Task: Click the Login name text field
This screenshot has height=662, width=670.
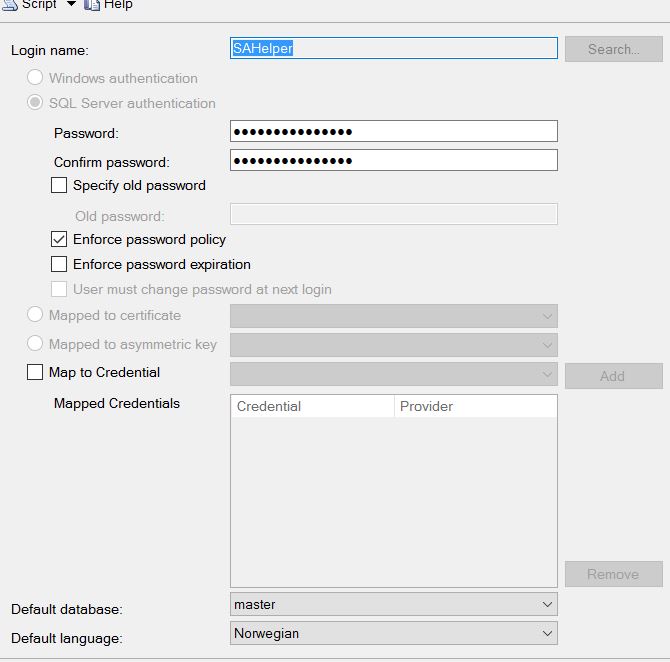Action: click(x=393, y=48)
